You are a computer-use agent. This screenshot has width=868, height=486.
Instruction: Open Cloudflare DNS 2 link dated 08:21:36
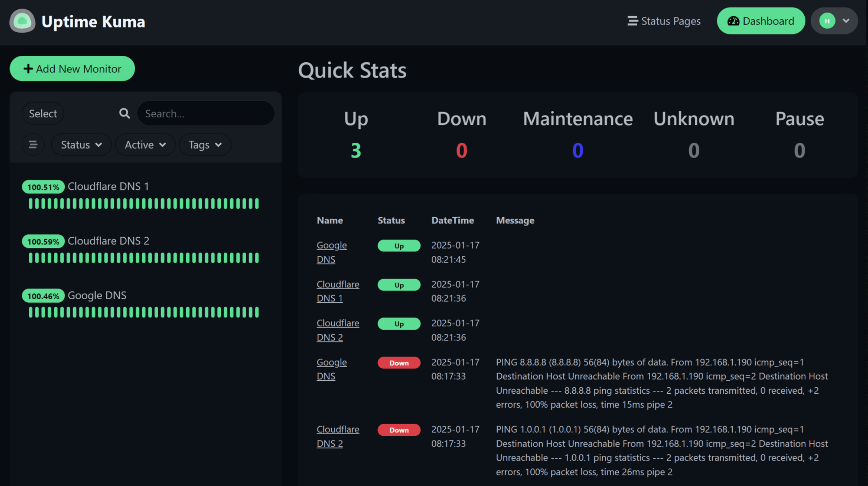(x=338, y=330)
